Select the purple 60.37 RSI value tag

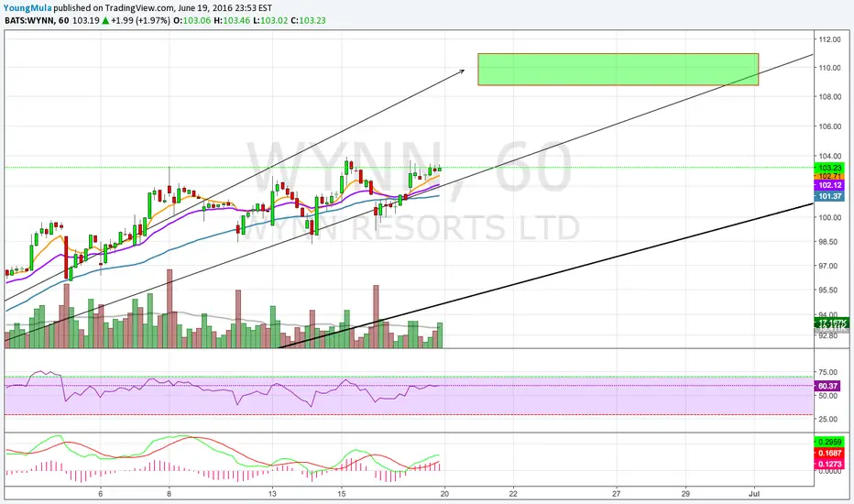click(827, 386)
